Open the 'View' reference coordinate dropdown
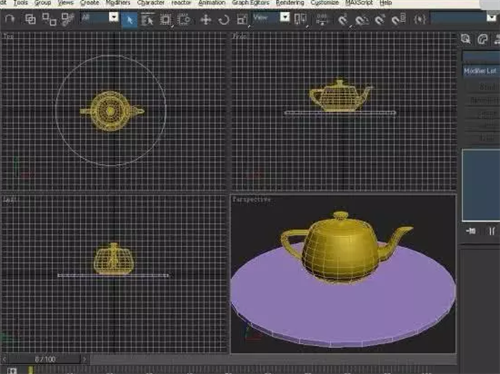500x374 pixels. (271, 17)
